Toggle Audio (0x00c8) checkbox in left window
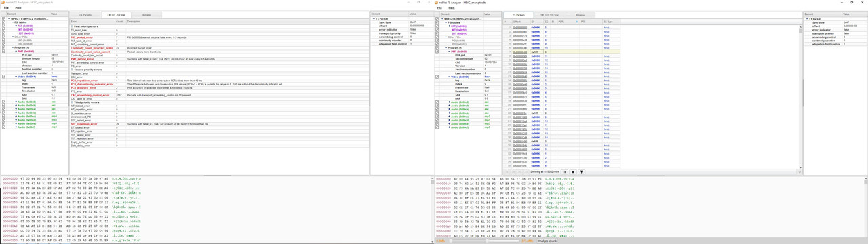Image resolution: width=868 pixels, height=244 pixels. click(3, 102)
